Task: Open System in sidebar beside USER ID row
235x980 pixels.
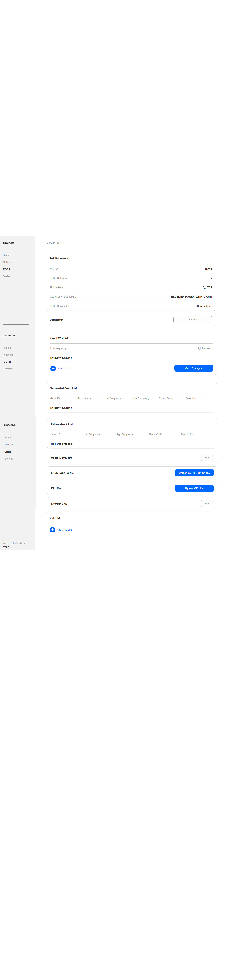Action: coord(8,459)
